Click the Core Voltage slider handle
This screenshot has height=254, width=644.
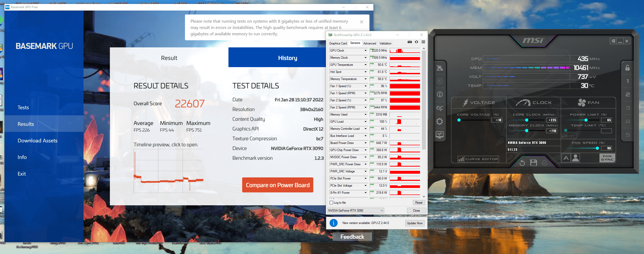click(x=459, y=120)
